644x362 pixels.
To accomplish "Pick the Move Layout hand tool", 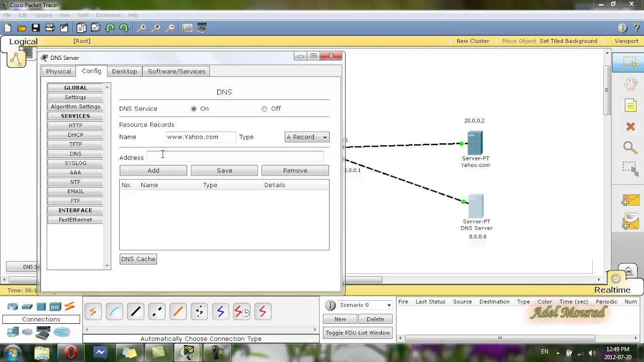I will click(630, 84).
